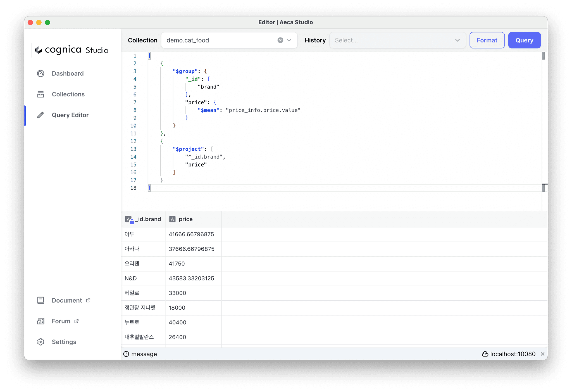
Task: Click the message alert icon in status bar
Action: coord(126,354)
